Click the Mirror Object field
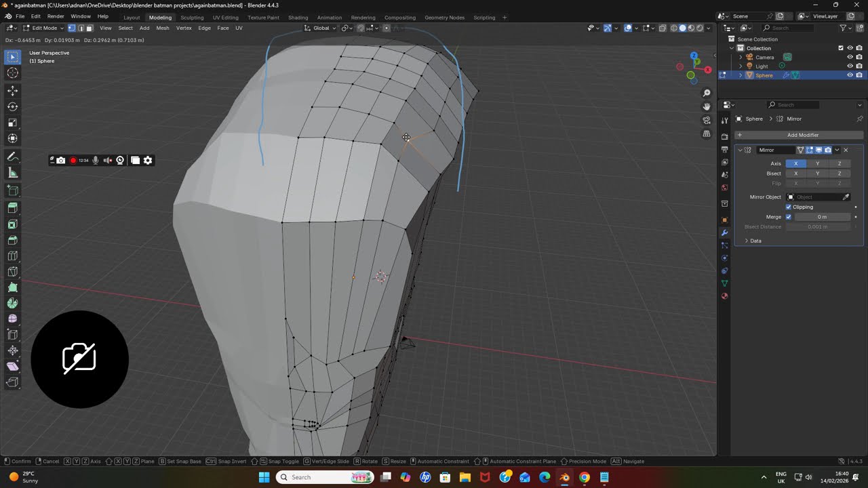The width and height of the screenshot is (868, 488). pos(818,197)
